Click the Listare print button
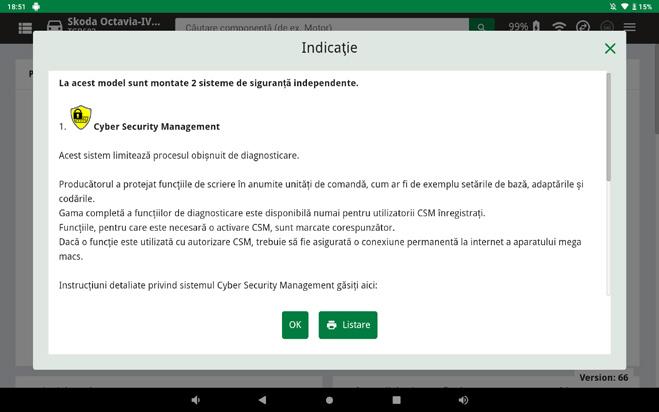 [348, 325]
